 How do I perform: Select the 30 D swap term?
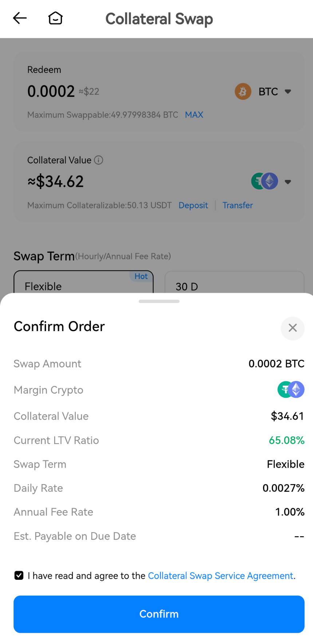tap(234, 283)
